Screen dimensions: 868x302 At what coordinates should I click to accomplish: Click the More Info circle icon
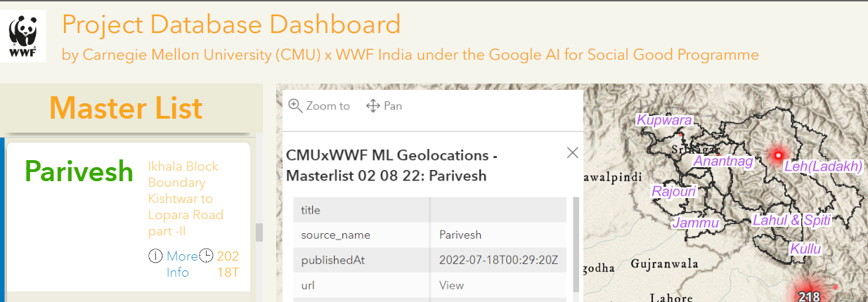155,256
